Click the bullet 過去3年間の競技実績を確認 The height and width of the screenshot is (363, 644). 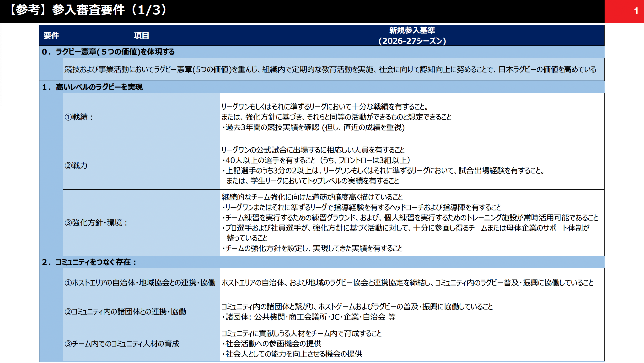pos(313,127)
